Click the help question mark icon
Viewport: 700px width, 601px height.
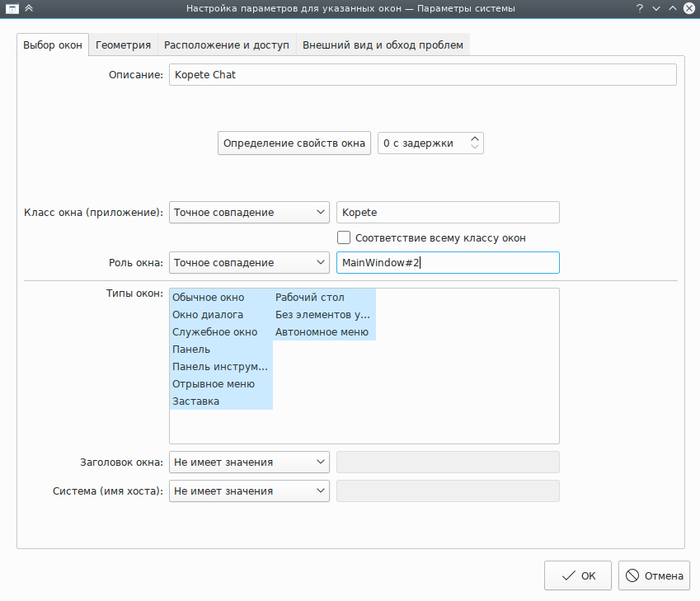(x=639, y=8)
